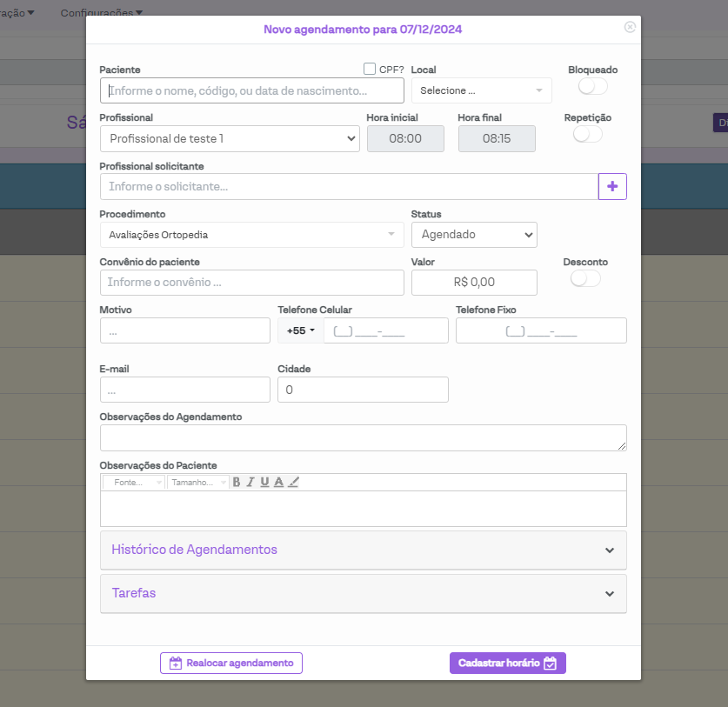This screenshot has height=707, width=728.
Task: Open the Configurações menu
Action: 101,13
